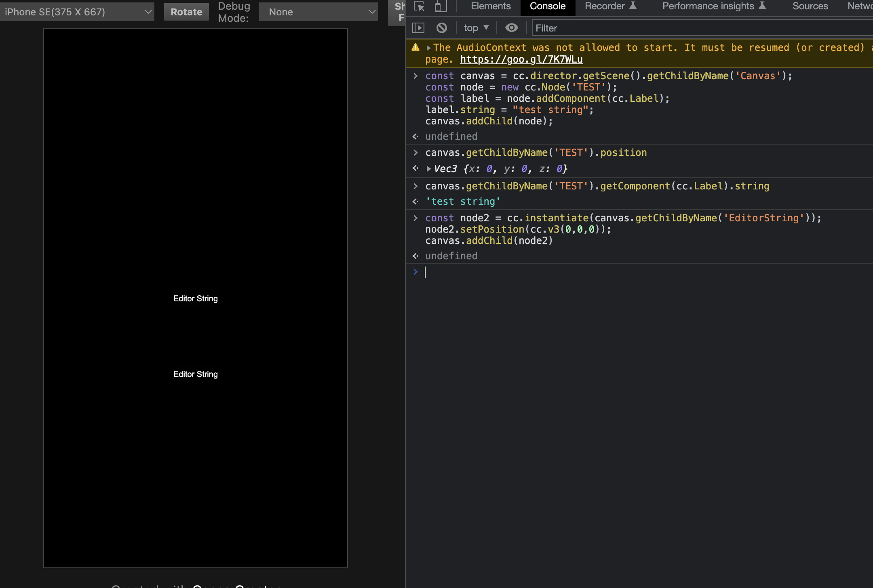Click the inspect element picker icon
The height and width of the screenshot is (588, 873).
pos(419,6)
